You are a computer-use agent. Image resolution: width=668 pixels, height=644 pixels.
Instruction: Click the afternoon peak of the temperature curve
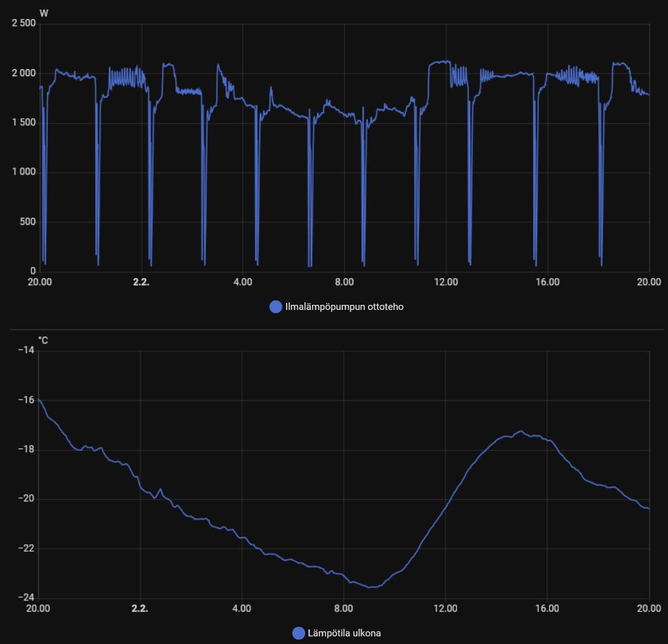521,431
